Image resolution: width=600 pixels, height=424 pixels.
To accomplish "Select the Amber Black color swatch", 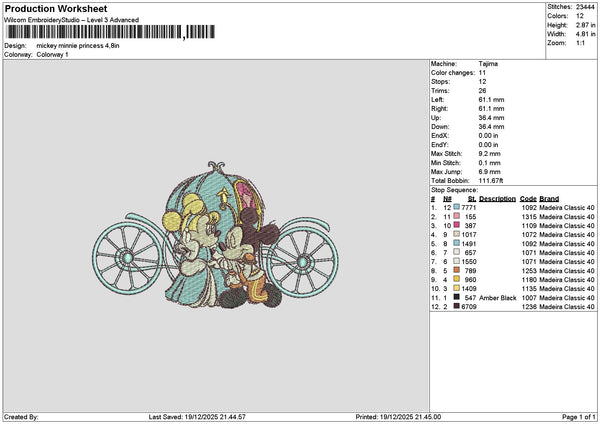I will pos(457,297).
